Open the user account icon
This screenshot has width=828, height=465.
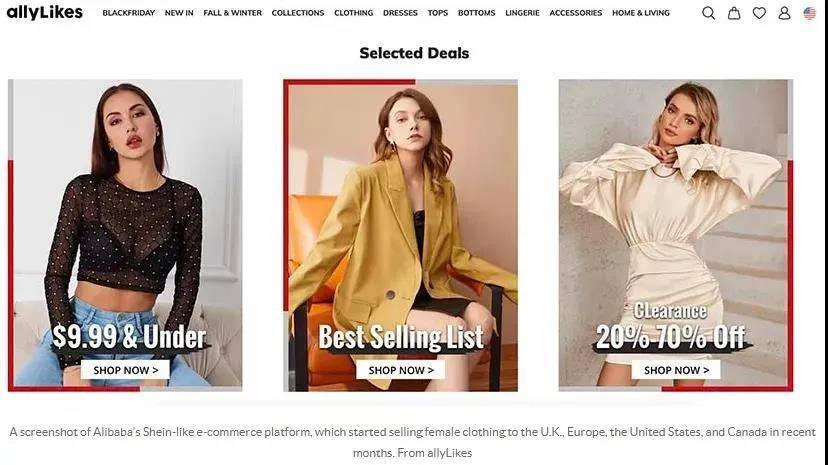pyautogui.click(x=784, y=13)
